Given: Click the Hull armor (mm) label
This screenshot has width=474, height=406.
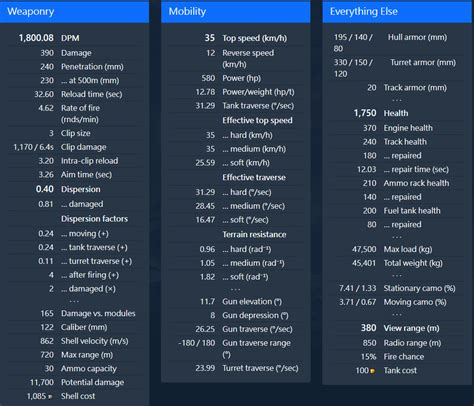Looking at the screenshot, I should click(x=417, y=37).
